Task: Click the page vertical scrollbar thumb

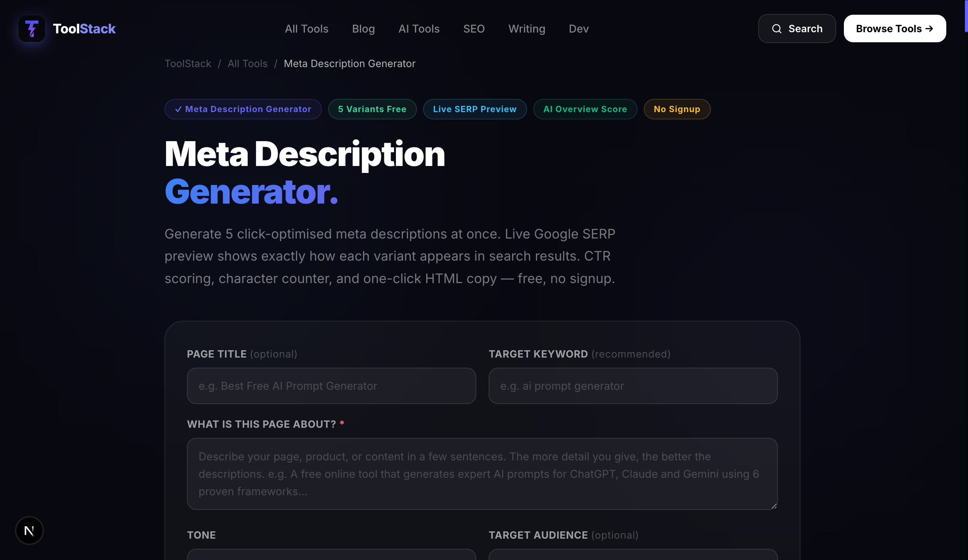Action: pyautogui.click(x=966, y=16)
